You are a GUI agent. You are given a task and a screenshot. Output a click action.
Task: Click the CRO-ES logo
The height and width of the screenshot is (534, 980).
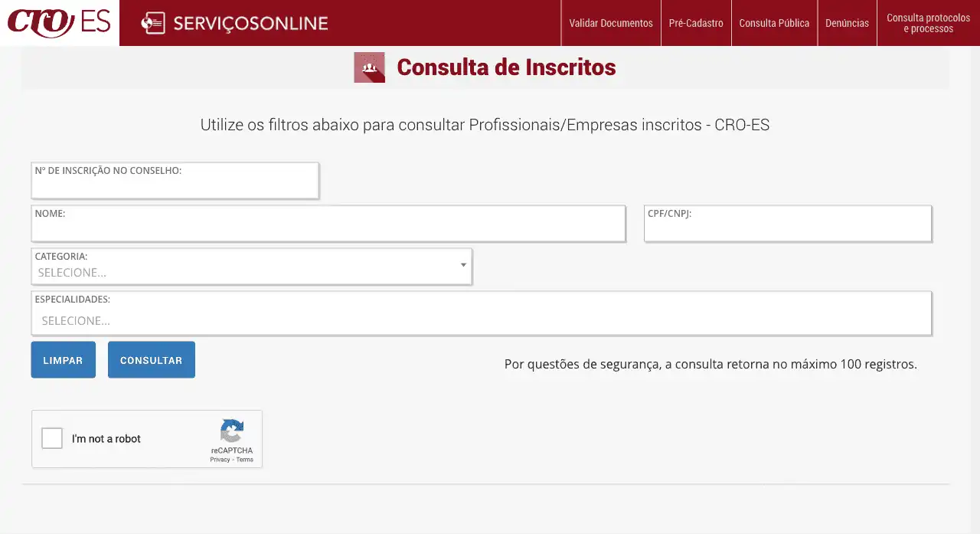click(59, 22)
